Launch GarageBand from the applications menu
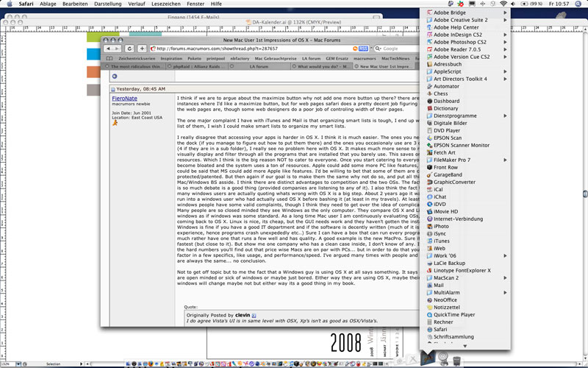Screen dimensions: 588x368 [x=465, y=174]
